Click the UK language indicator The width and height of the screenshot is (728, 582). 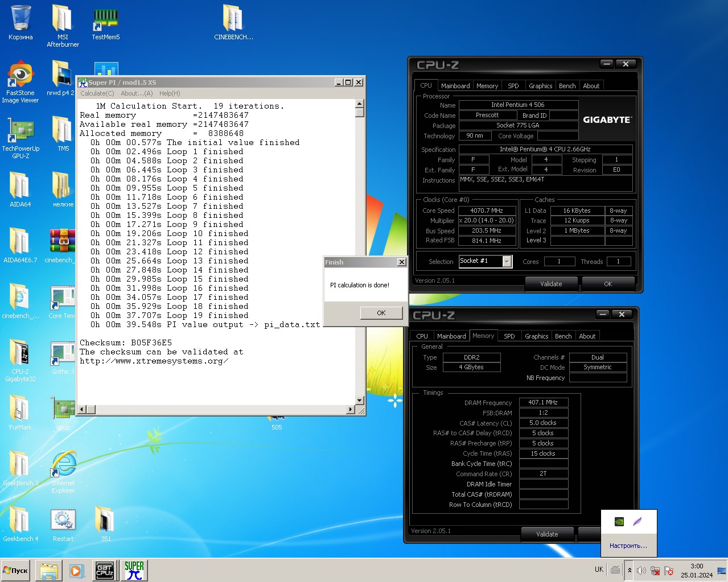tap(599, 569)
